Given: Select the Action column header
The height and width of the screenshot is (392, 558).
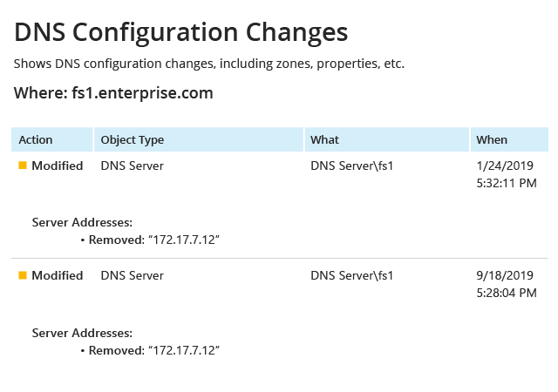Looking at the screenshot, I should (52, 139).
